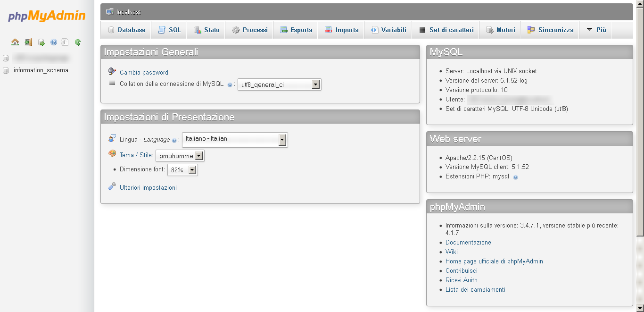Image resolution: width=644 pixels, height=312 pixels.
Task: Open the Italiano - Italian language dropdown
Action: click(x=235, y=140)
